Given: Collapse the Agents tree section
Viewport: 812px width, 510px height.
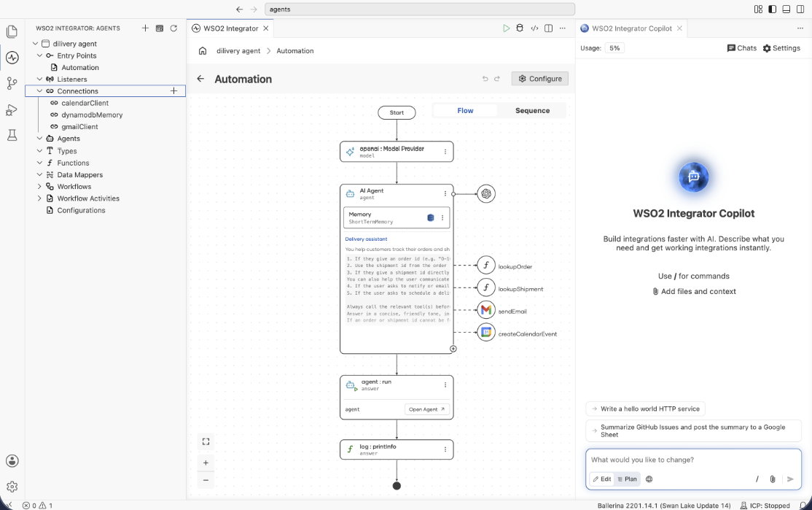Looking at the screenshot, I should pos(39,139).
